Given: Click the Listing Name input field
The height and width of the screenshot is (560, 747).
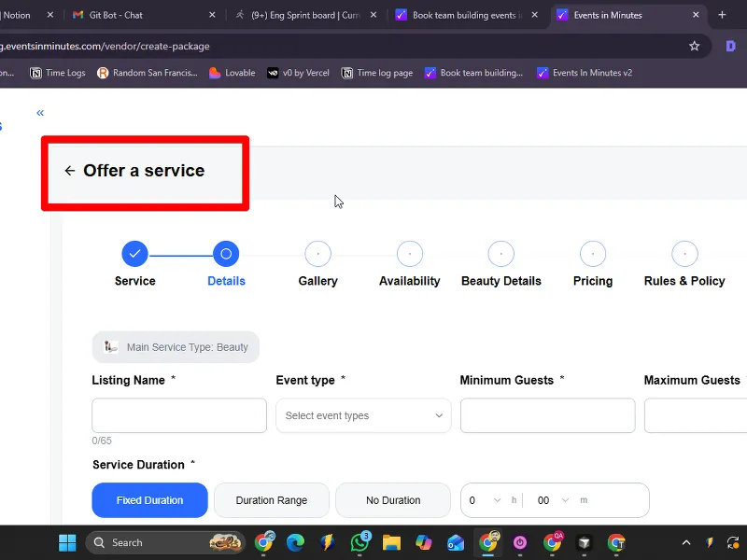Looking at the screenshot, I should pyautogui.click(x=165, y=415).
